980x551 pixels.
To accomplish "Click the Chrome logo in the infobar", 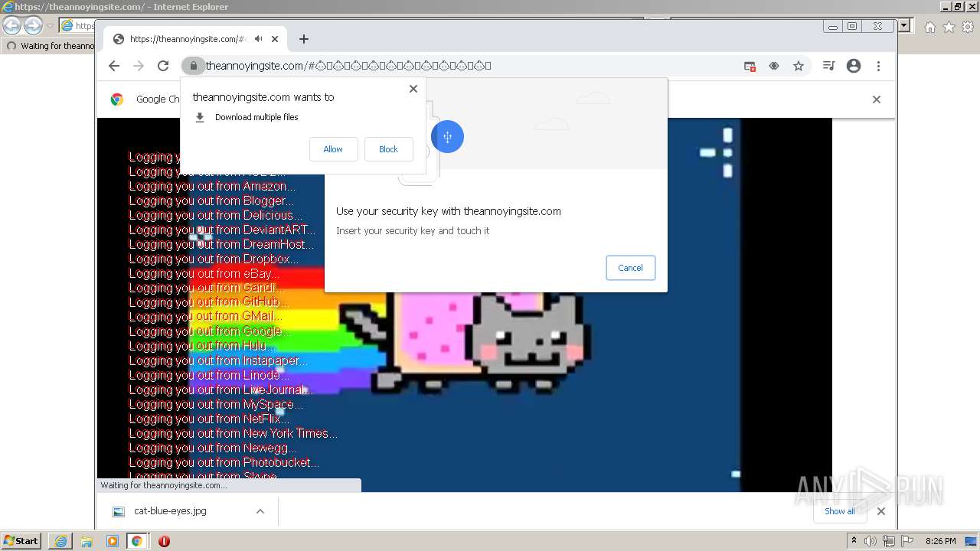I will pyautogui.click(x=117, y=99).
